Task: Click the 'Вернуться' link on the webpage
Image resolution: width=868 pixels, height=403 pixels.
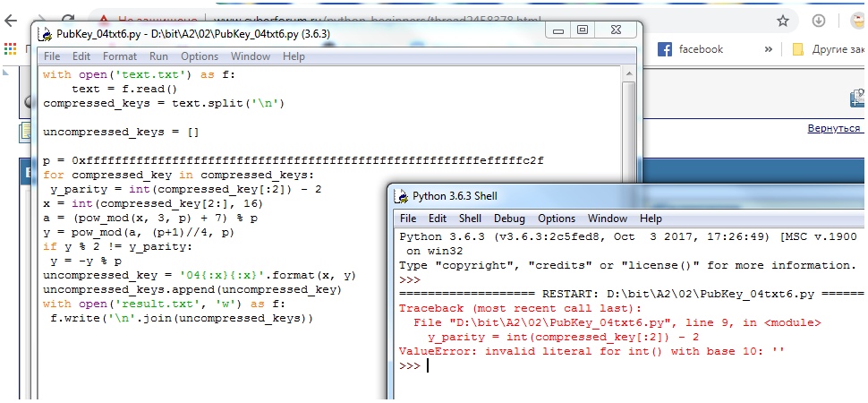Action: [x=834, y=129]
